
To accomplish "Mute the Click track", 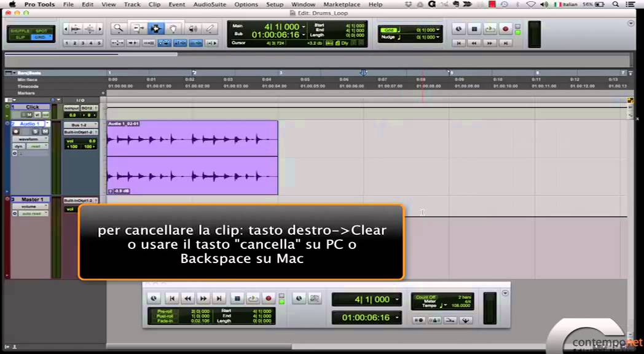I will pos(29,114).
